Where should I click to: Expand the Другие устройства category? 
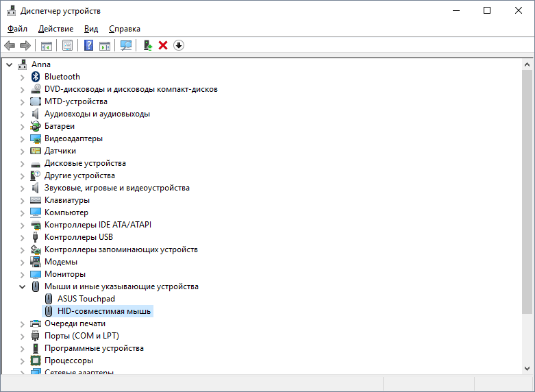pos(23,176)
